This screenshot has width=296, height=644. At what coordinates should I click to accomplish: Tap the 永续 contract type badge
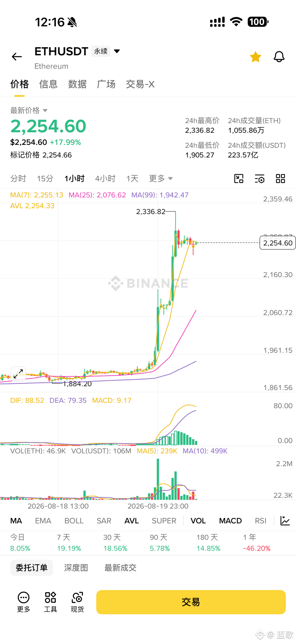click(101, 51)
